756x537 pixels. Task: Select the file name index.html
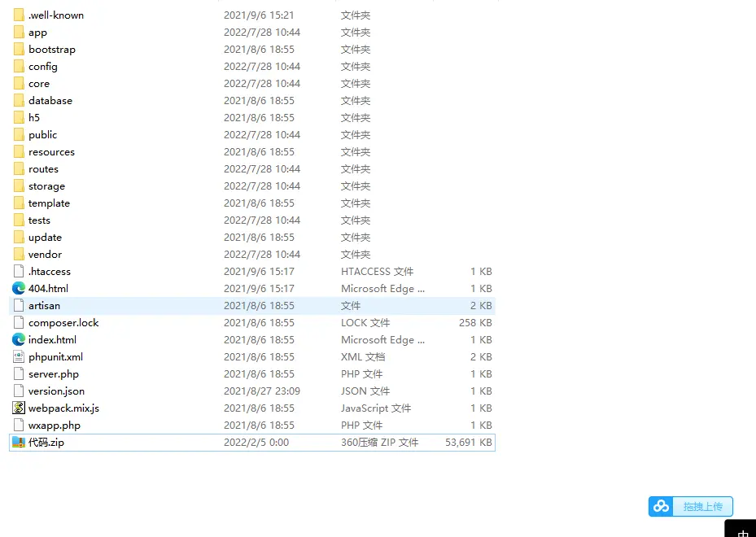tap(53, 340)
